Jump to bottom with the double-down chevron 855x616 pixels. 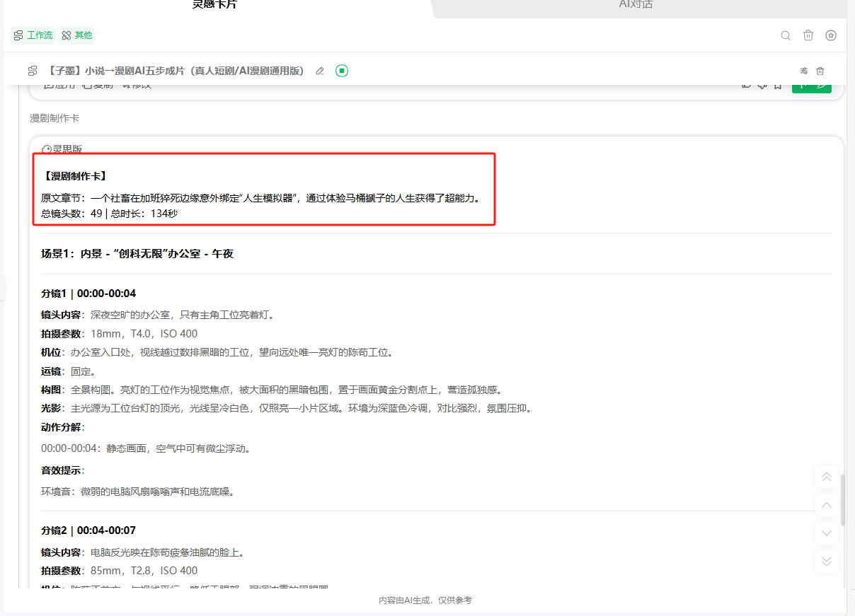827,561
